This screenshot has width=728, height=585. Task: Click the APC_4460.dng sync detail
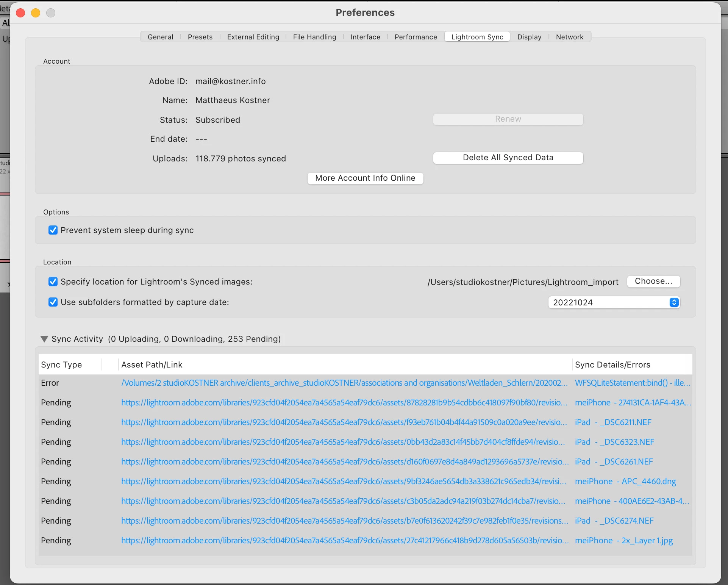[x=625, y=482]
